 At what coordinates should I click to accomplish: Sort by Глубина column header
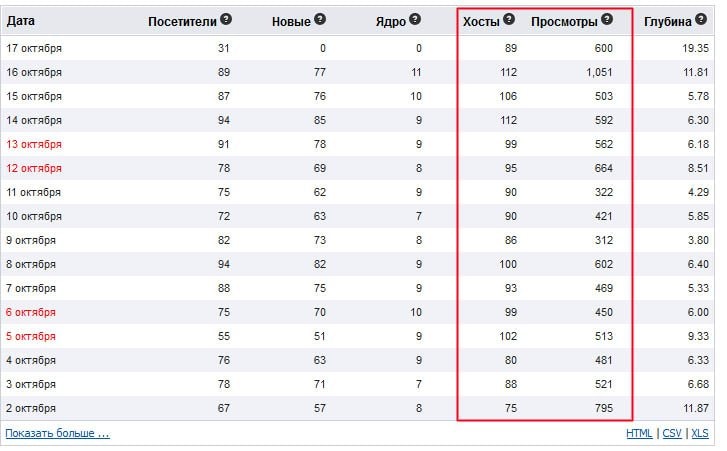tap(668, 20)
